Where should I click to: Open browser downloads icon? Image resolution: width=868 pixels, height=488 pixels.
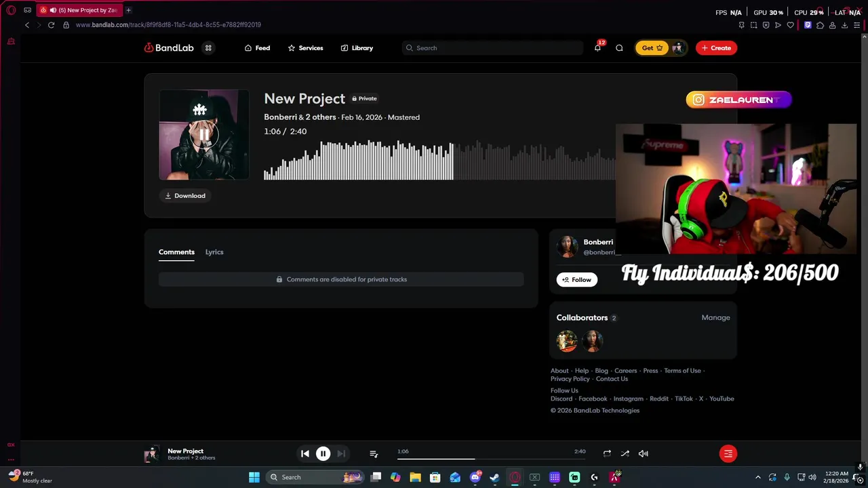(x=845, y=25)
